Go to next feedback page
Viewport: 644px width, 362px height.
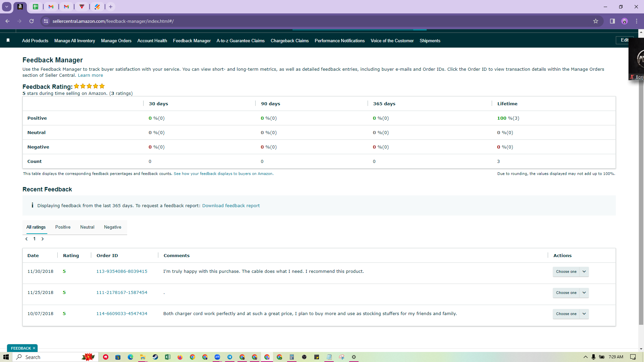click(x=43, y=239)
